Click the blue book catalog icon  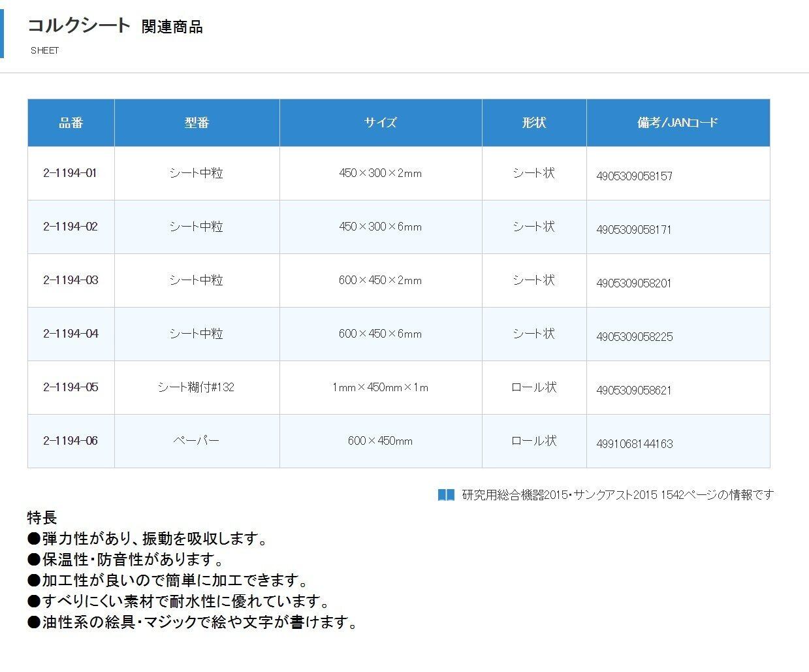click(446, 495)
